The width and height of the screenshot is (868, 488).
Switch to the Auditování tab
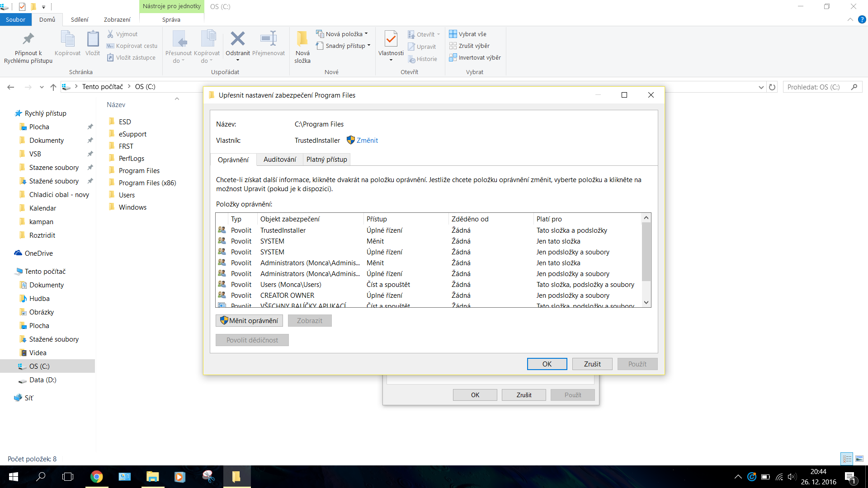pyautogui.click(x=279, y=160)
